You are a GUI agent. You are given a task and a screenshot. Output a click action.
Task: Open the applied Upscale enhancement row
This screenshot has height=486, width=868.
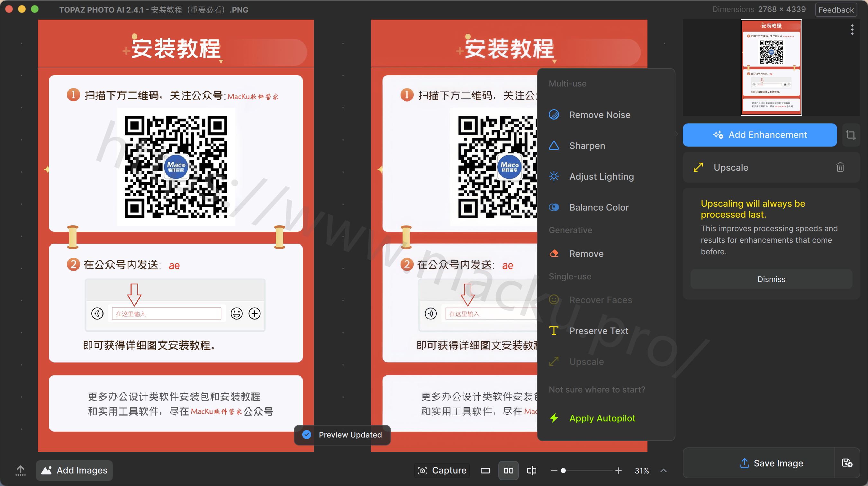[x=771, y=167]
